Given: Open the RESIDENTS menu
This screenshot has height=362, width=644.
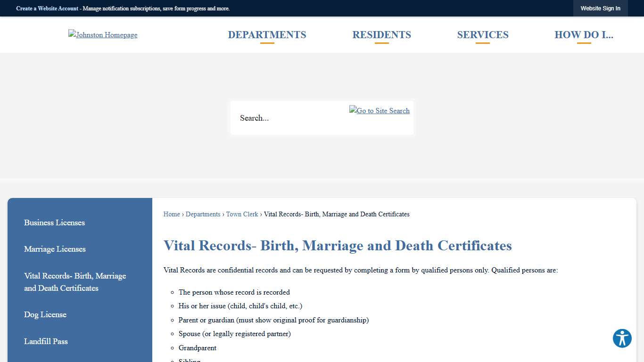Looking at the screenshot, I should (381, 34).
